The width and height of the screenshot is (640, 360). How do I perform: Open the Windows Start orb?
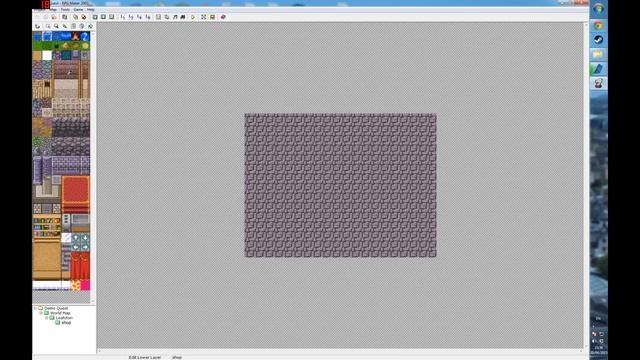coord(598,9)
